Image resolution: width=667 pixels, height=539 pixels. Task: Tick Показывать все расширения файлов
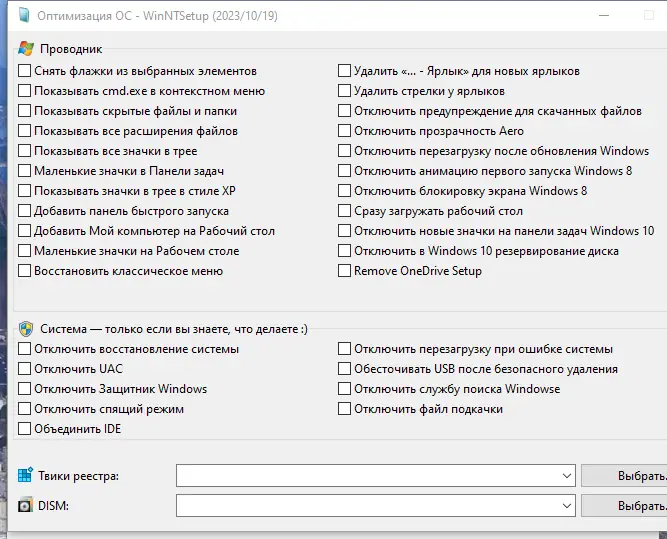tap(25, 131)
